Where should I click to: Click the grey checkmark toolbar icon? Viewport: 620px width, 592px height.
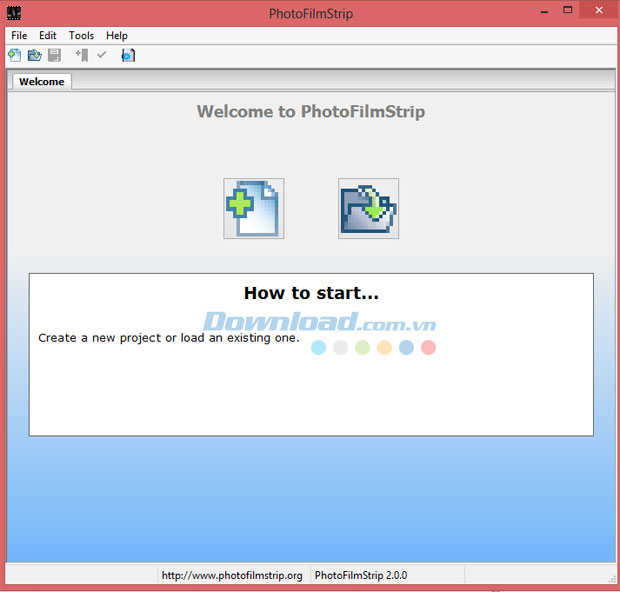click(x=101, y=55)
